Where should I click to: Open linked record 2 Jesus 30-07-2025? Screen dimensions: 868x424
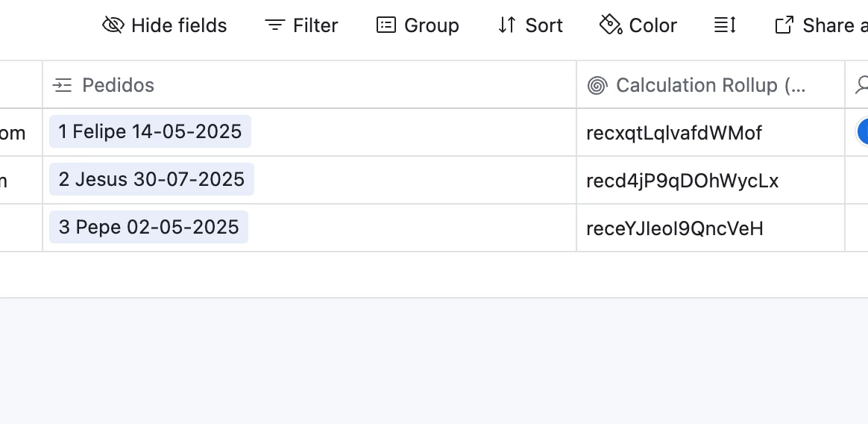(x=151, y=180)
